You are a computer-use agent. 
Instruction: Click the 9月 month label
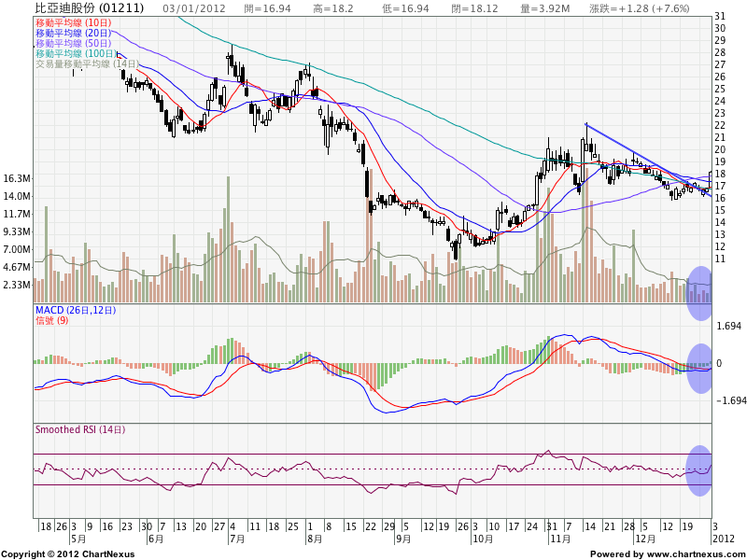(x=402, y=539)
